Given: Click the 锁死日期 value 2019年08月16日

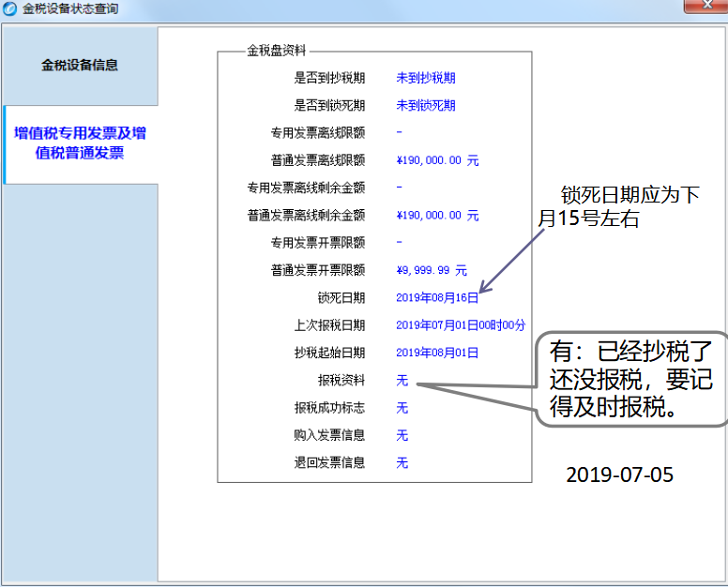Looking at the screenshot, I should [x=437, y=298].
